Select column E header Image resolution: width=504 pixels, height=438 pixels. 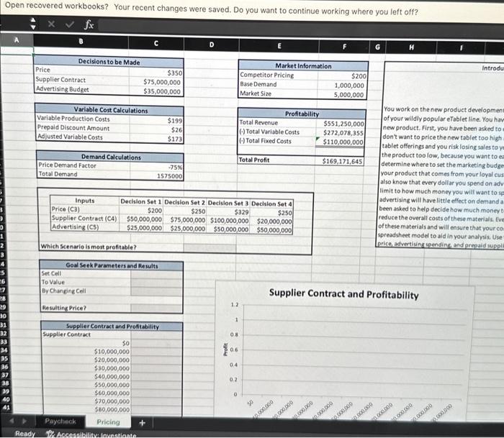tap(279, 45)
